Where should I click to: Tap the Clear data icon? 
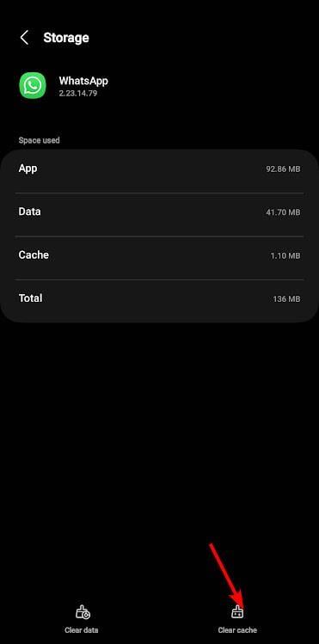tap(83, 612)
